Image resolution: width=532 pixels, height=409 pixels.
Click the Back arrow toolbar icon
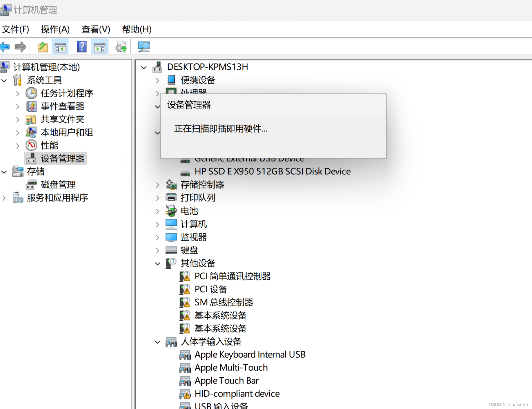tap(5, 47)
